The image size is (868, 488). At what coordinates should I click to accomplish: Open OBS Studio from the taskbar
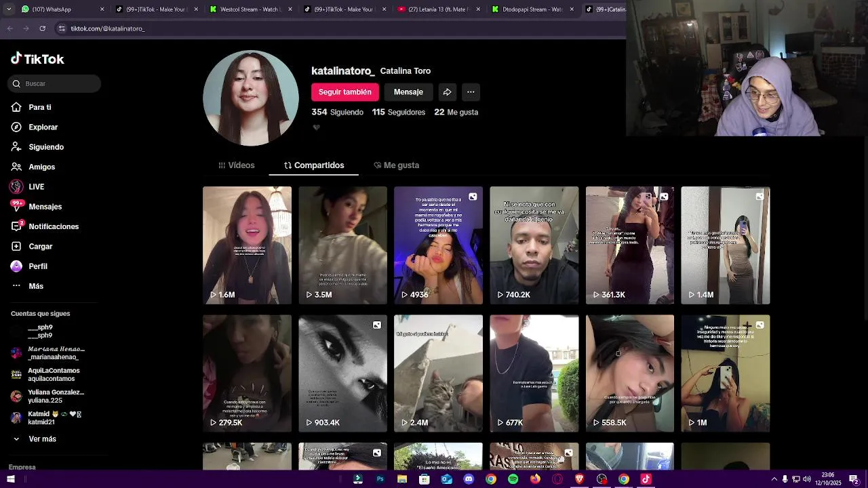point(601,479)
